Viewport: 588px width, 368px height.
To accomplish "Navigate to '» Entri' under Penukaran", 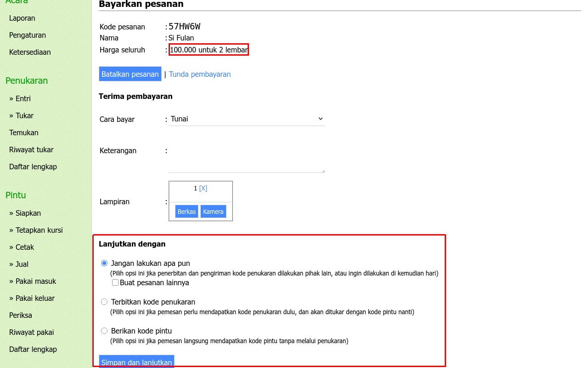I will (20, 99).
